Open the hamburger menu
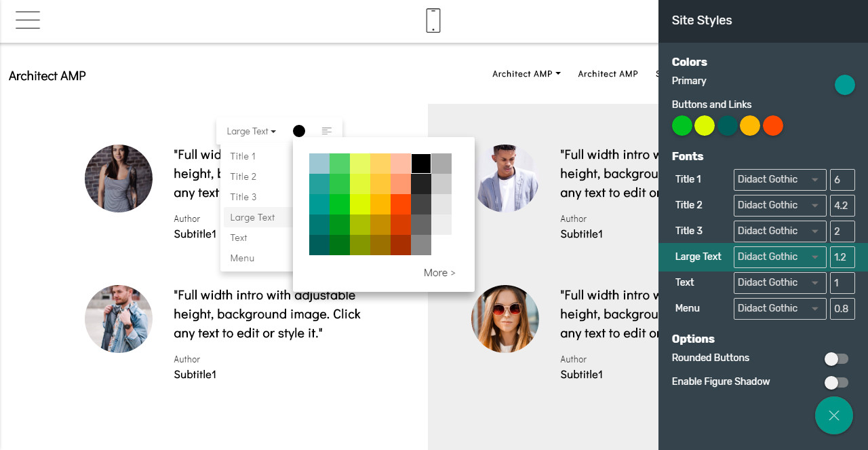The width and height of the screenshot is (868, 450). pos(28,20)
